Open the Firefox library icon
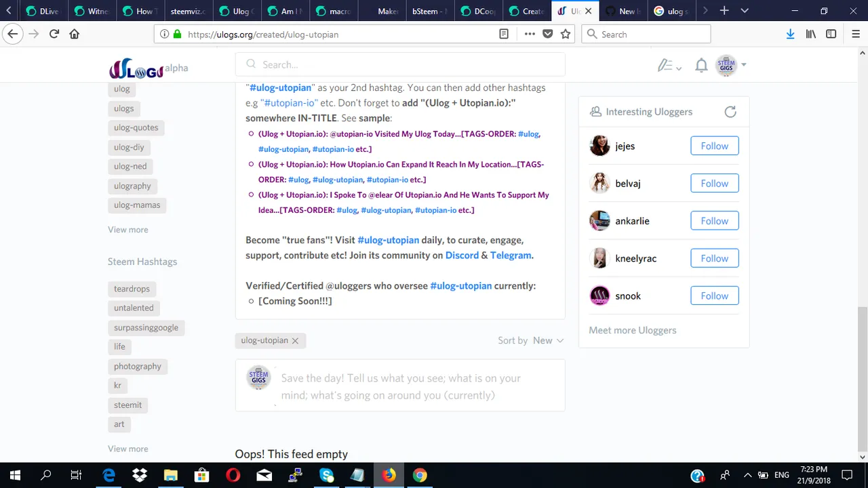The width and height of the screenshot is (868, 488). click(x=810, y=34)
